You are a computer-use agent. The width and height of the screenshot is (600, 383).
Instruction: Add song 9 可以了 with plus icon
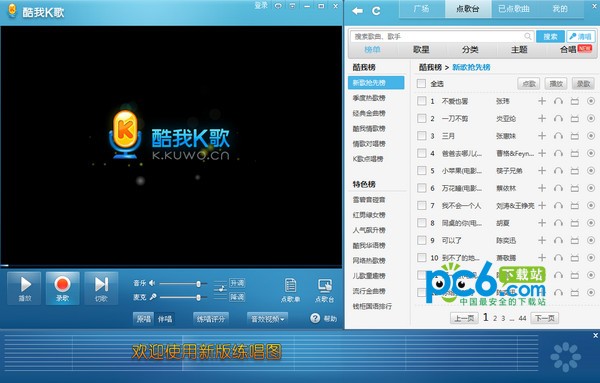[542, 240]
